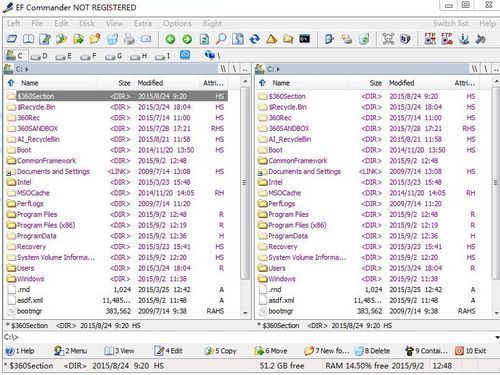Click the first window icon in toolbar
Image resolution: width=500 pixels, height=375 pixels.
coord(12,39)
